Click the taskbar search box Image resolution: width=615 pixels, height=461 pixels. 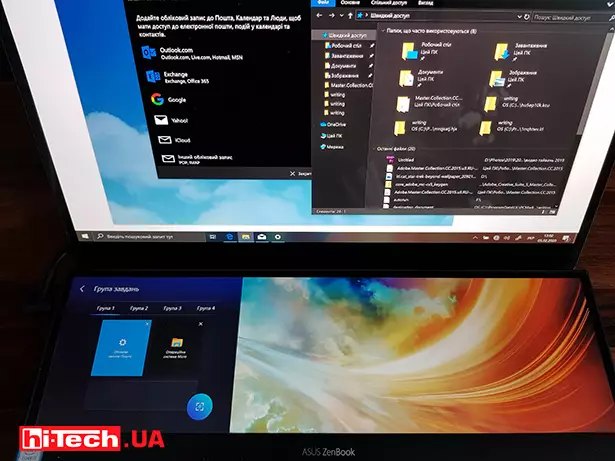coord(140,236)
